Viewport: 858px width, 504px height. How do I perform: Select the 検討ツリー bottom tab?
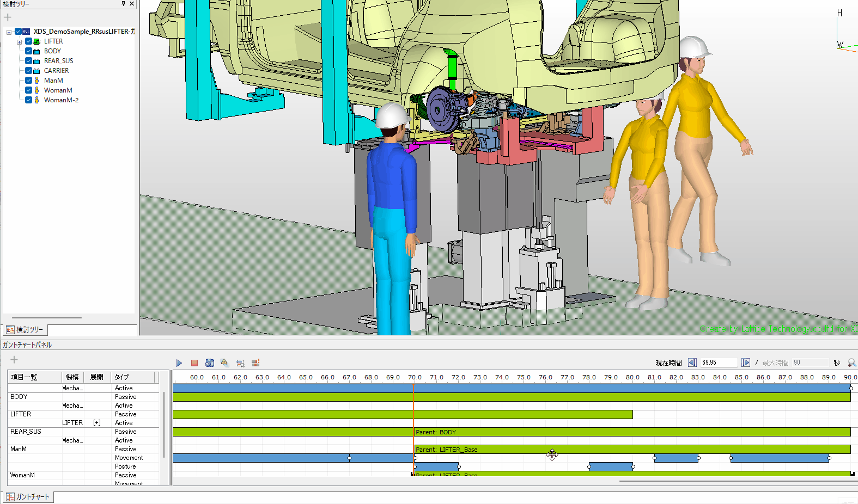tap(25, 330)
